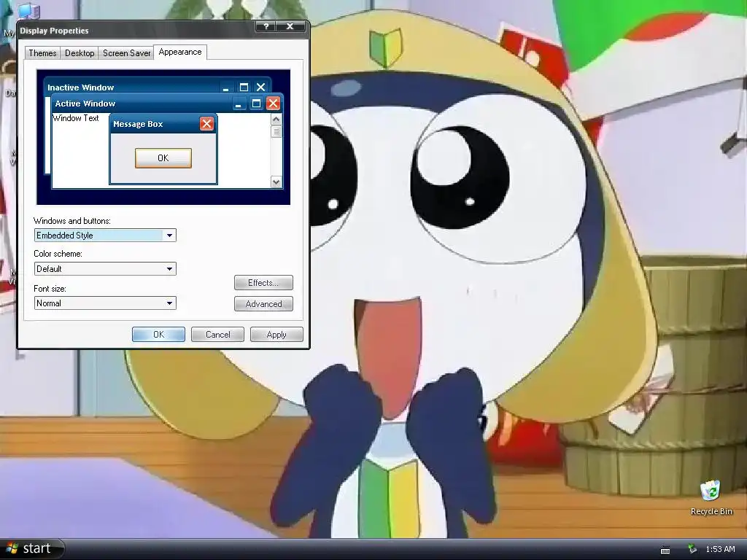Confirm with the dialog OK button
747x560 pixels.
pos(158,335)
